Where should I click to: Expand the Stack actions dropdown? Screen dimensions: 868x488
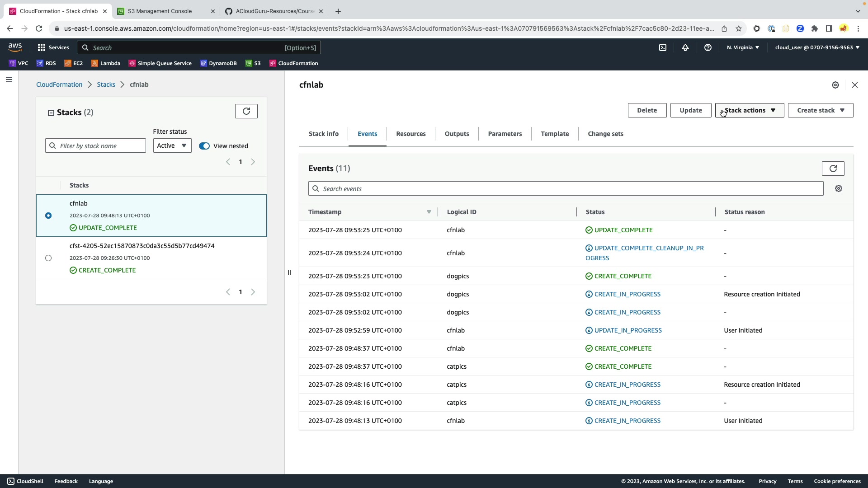click(x=749, y=110)
